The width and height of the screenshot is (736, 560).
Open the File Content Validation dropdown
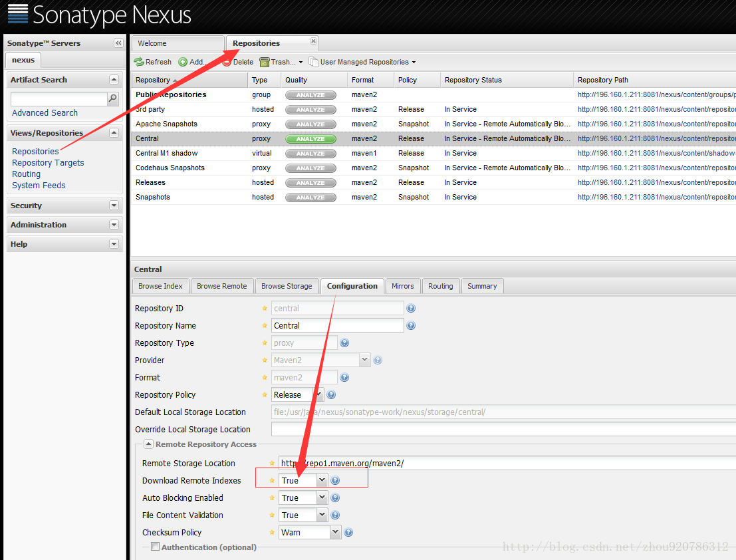point(322,515)
